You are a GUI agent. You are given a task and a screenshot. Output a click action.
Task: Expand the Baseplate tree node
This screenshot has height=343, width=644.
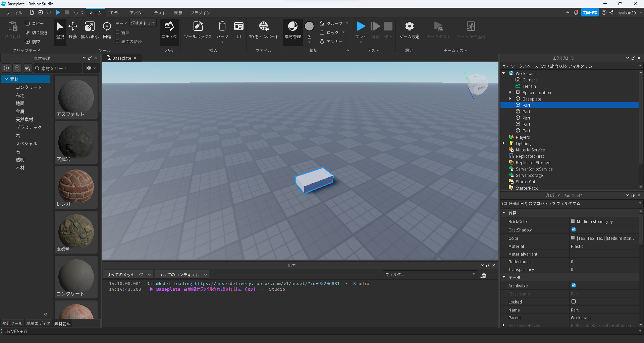[x=511, y=99]
